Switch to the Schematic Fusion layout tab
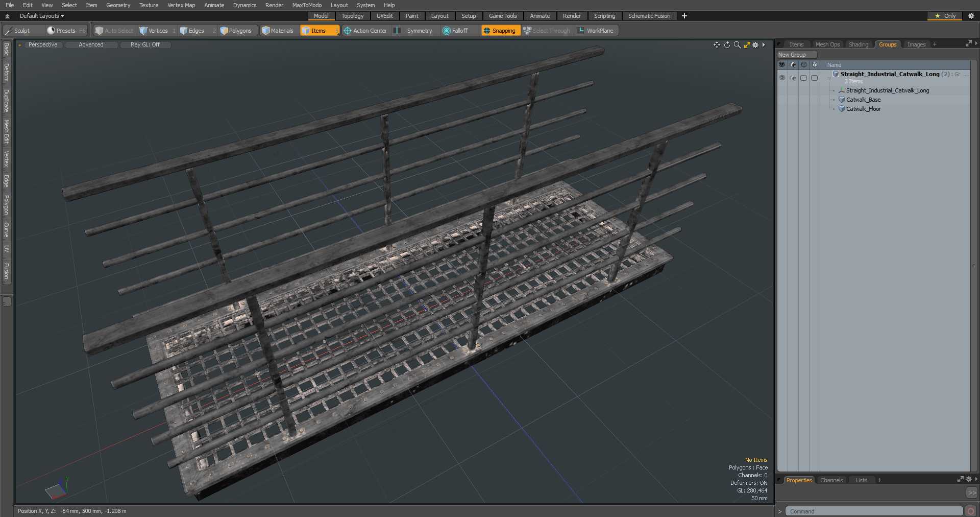 649,16
